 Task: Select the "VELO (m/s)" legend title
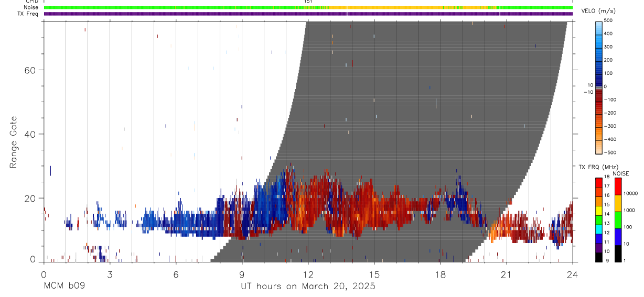598,12
